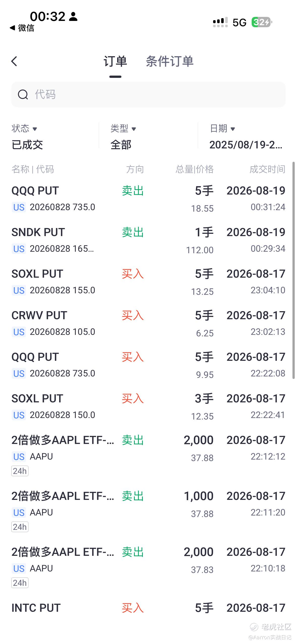Click the vertical scrollbar on the order list
This screenshot has width=297, height=644.
293,270
